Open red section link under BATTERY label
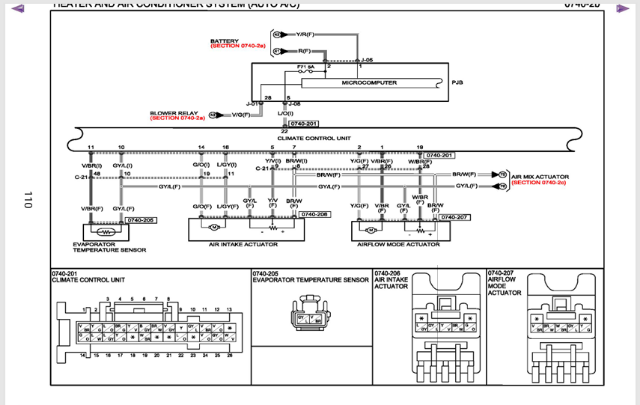Viewport: 640px width, 405px height. tap(238, 46)
